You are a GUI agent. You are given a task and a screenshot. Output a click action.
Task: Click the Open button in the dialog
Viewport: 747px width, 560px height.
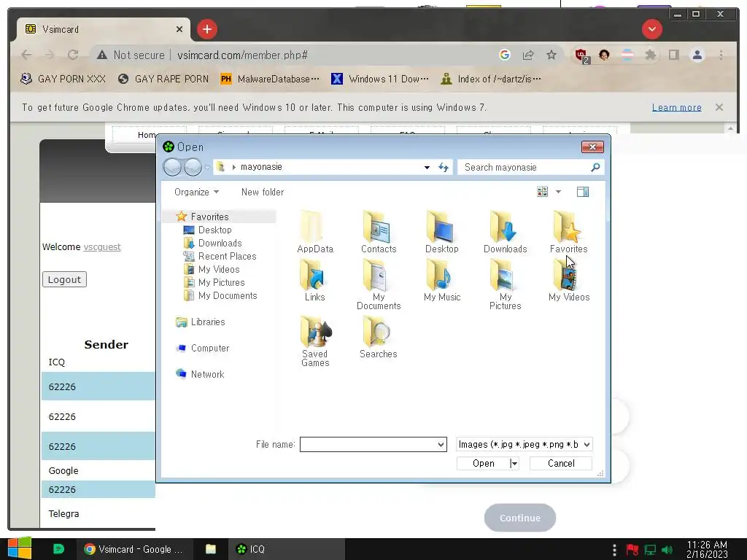pyautogui.click(x=483, y=463)
